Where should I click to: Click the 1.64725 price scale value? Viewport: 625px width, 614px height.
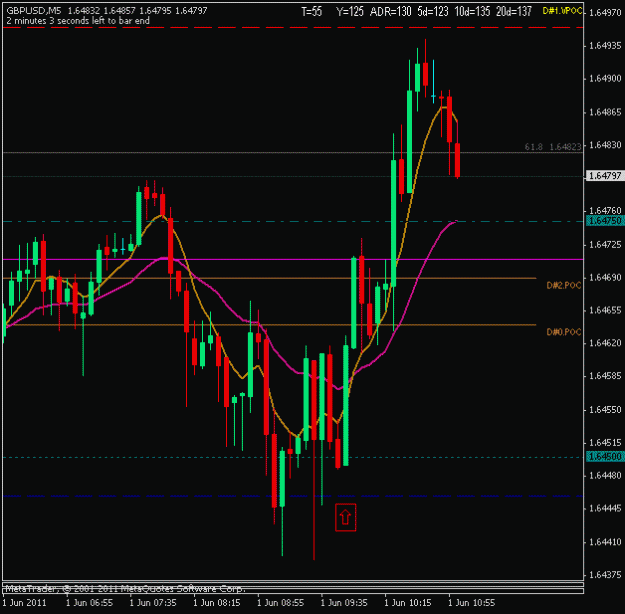pyautogui.click(x=605, y=244)
